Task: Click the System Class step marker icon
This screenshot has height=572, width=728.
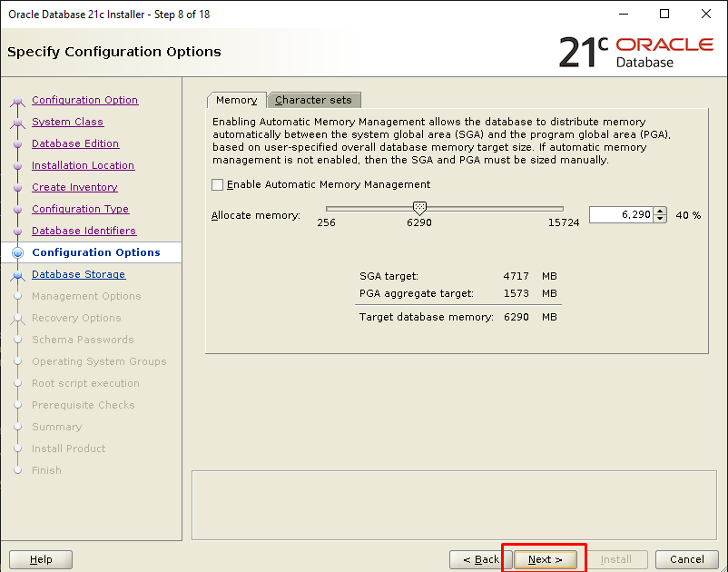Action: tap(17, 123)
